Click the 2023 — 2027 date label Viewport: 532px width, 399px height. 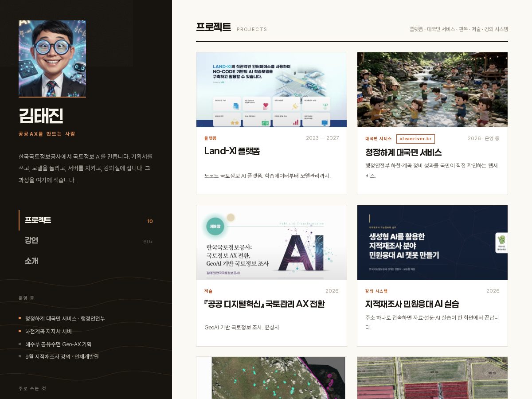[x=322, y=138]
